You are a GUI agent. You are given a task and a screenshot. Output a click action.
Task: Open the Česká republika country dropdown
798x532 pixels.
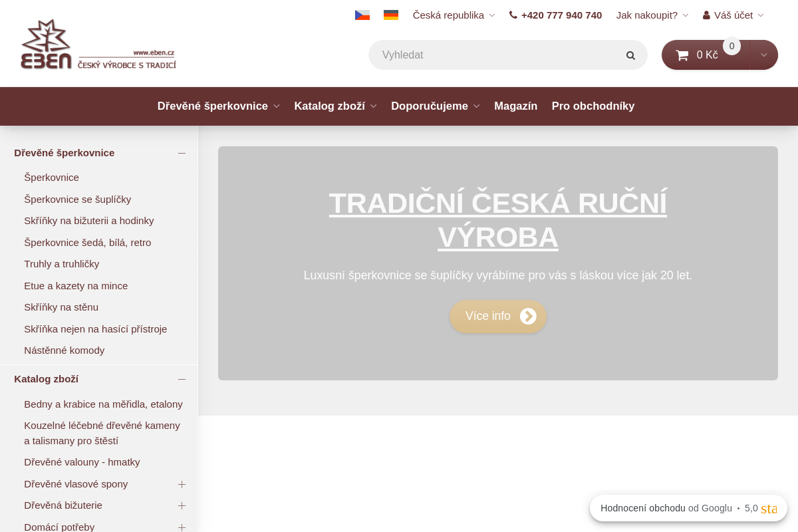point(454,15)
